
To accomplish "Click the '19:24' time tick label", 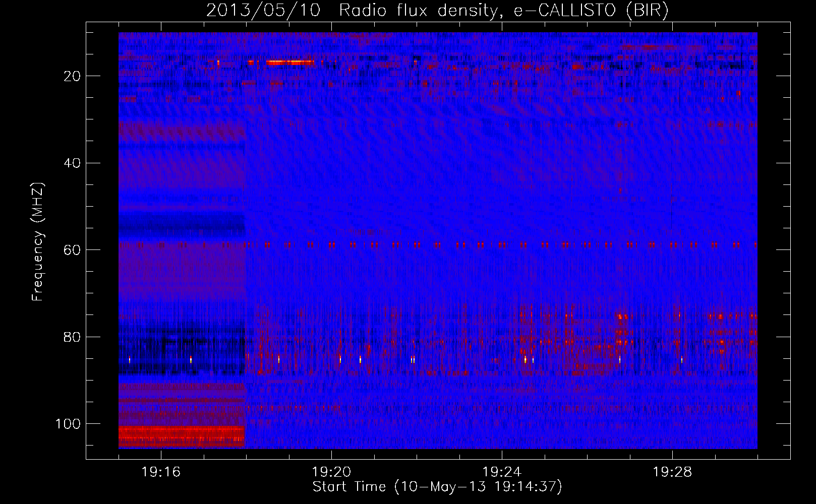I will 502,472.
